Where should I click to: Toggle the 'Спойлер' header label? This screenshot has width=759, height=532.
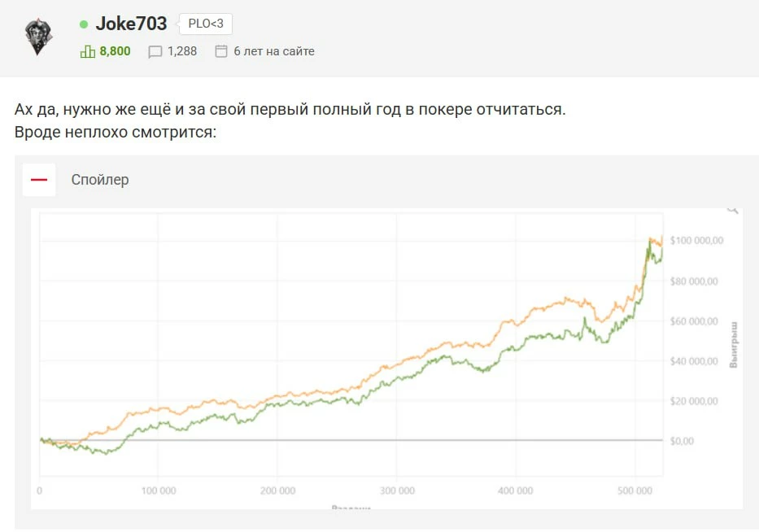click(99, 180)
